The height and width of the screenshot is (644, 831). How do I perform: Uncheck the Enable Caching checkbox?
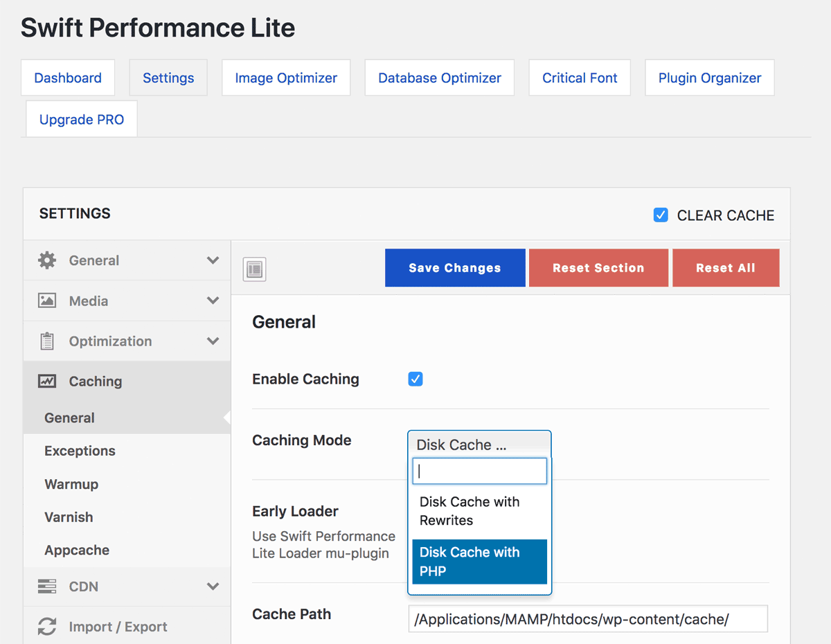point(415,379)
